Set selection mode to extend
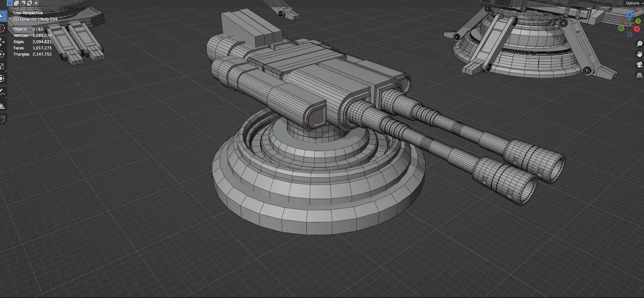 click(x=16, y=3)
